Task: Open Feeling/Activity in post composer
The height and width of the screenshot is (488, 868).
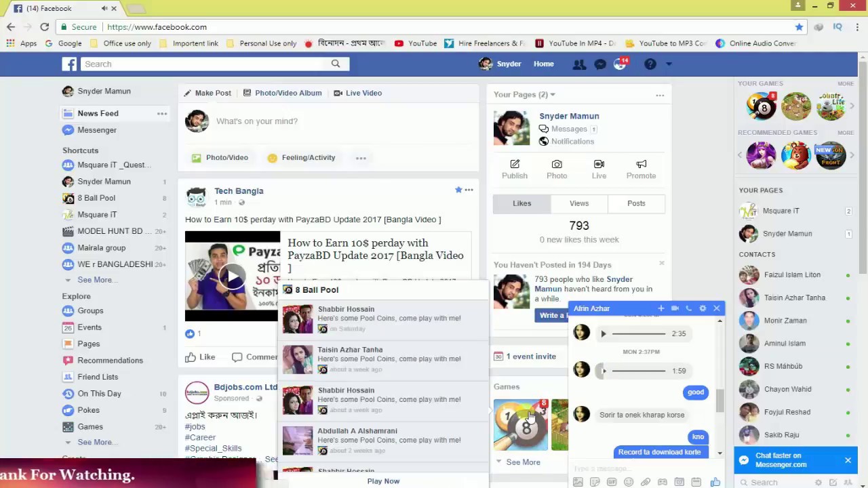Action: (x=301, y=158)
